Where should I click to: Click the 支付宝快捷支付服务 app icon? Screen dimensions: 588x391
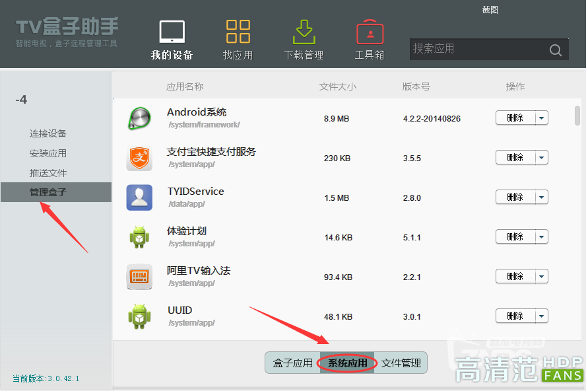click(x=139, y=158)
